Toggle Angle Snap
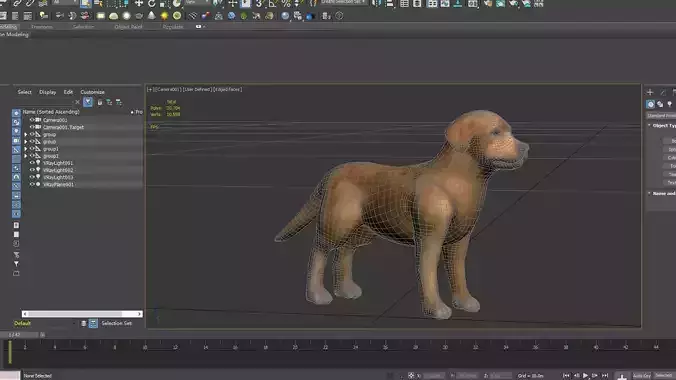The height and width of the screenshot is (380, 676). tap(272, 3)
